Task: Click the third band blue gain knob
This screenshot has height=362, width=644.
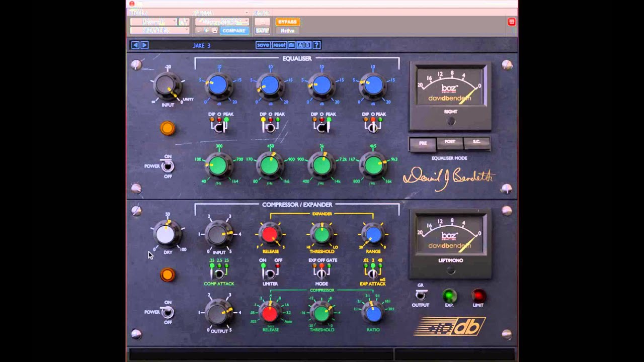Action: click(321, 85)
